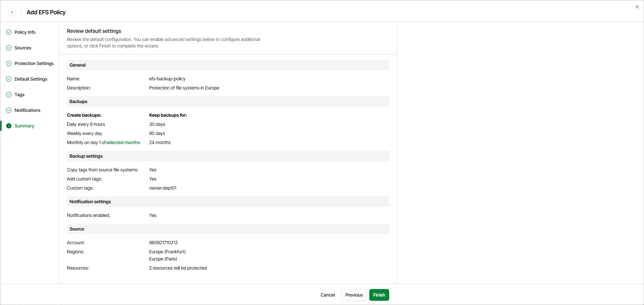
Task: Click Finish to complete the wizard
Action: (379, 295)
